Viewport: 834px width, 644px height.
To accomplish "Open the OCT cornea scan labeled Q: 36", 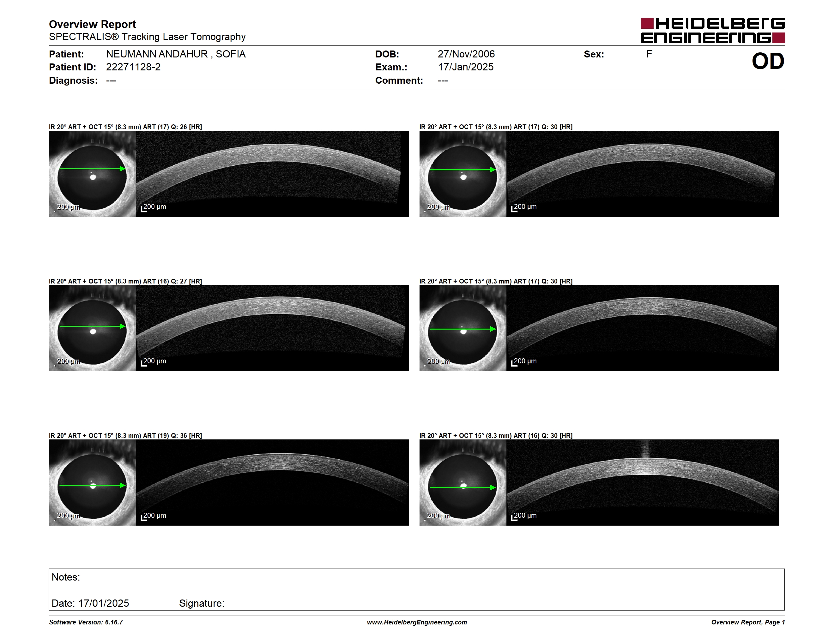I will pyautogui.click(x=272, y=483).
